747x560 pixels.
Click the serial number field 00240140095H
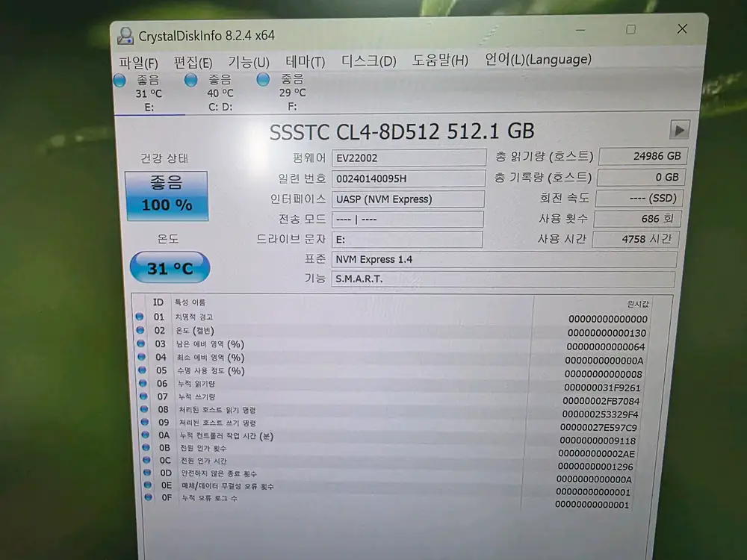[409, 178]
